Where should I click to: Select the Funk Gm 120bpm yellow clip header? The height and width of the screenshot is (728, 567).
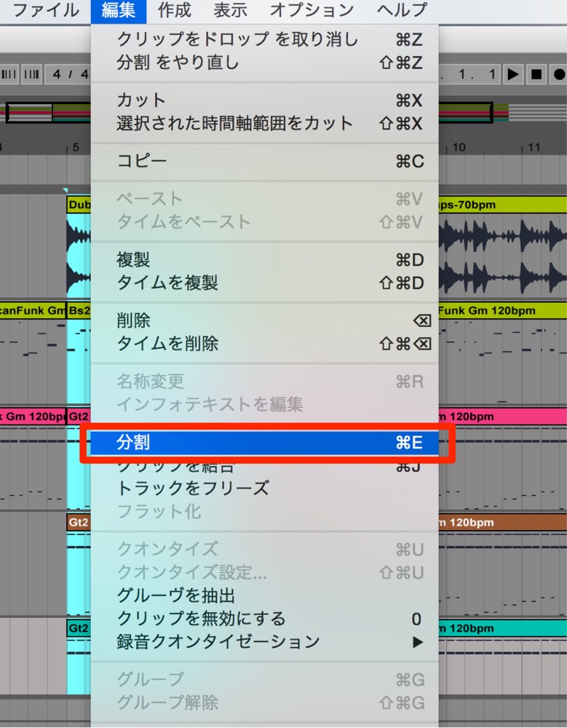click(502, 311)
